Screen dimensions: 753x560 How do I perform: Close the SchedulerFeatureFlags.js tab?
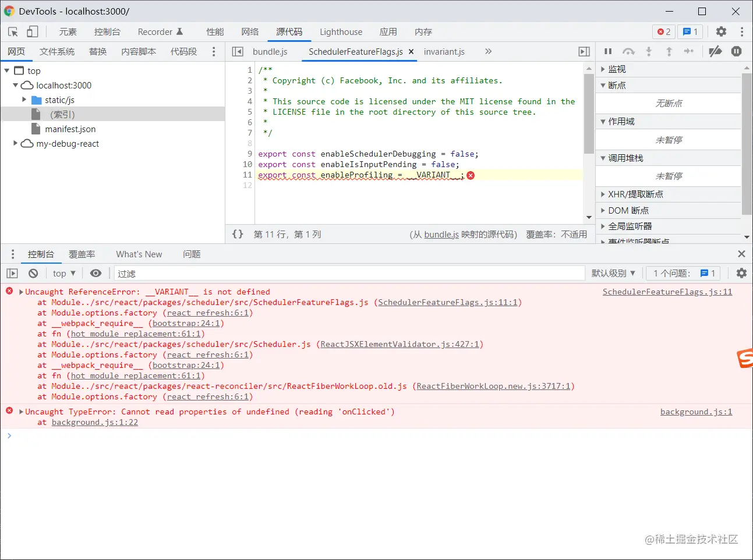(411, 52)
